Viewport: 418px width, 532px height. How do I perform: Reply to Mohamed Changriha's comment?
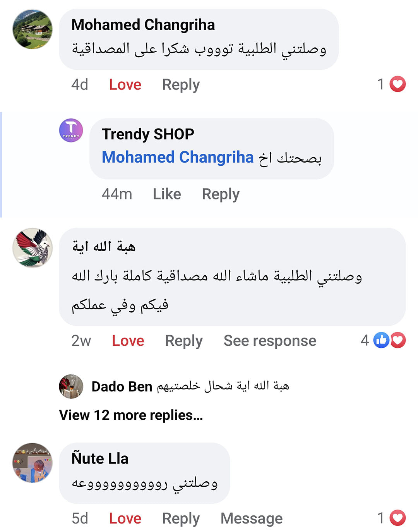point(181,84)
